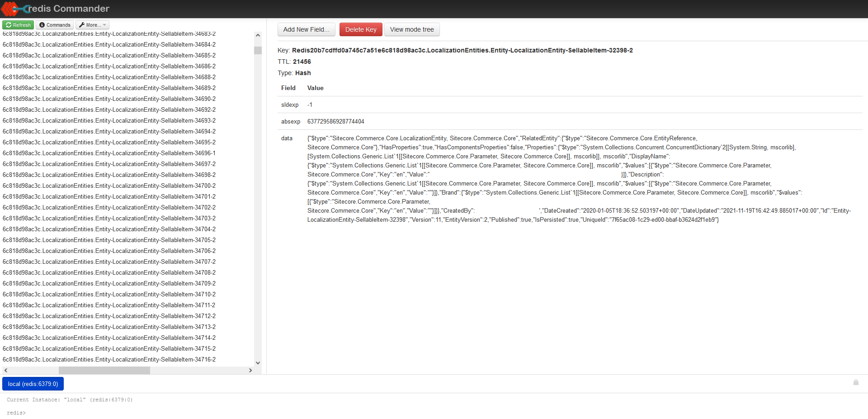Click the key list scroll-up arrow

(258, 35)
